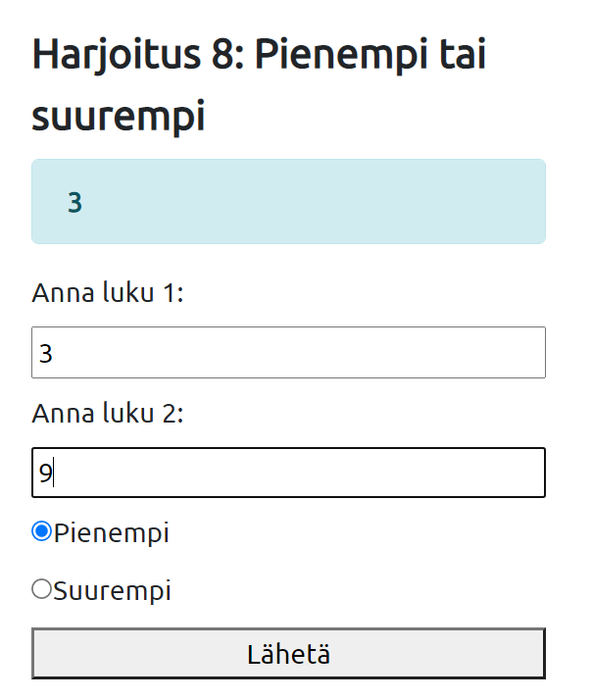Viewport: 592px width, 700px height.
Task: Click the right edge of the Lähetä button
Action: 536,653
